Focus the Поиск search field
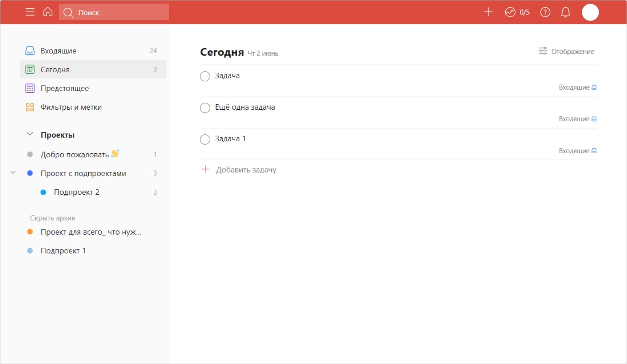Image resolution: width=627 pixels, height=364 pixels. click(x=114, y=12)
